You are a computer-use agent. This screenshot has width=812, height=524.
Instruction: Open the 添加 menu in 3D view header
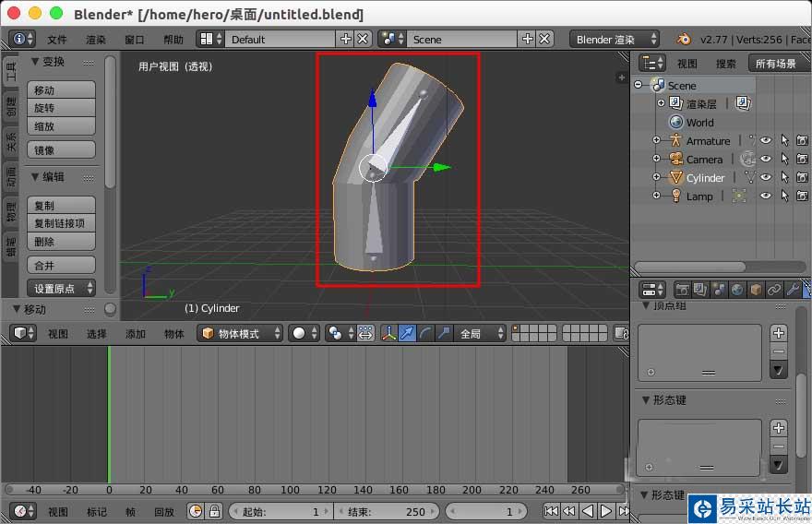coord(135,334)
